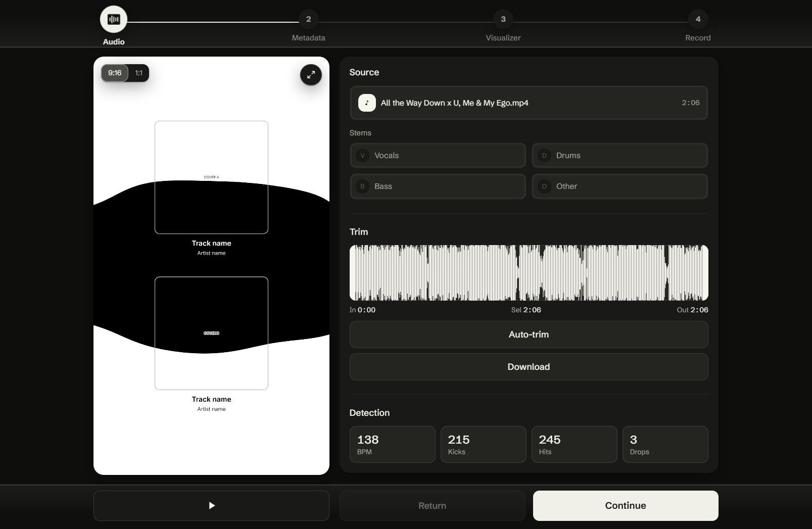
Task: Go to step 2 Metadata
Action: 308,19
